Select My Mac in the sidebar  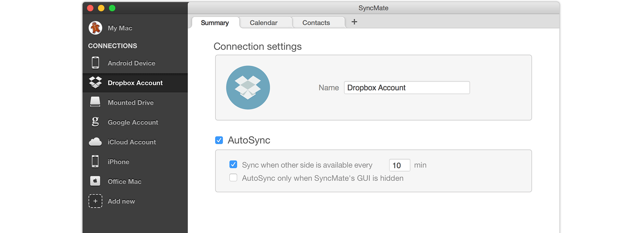[120, 28]
